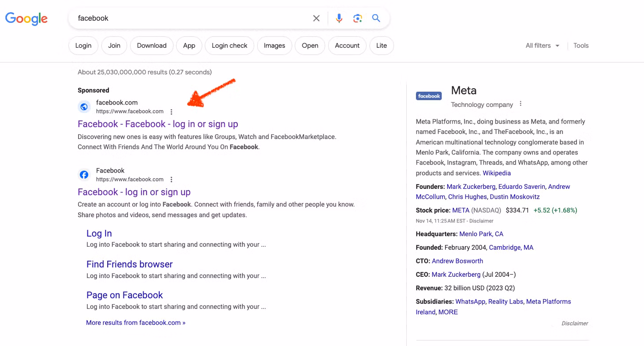
Task: Click the sponsored https://www.facebook.com URL
Action: point(130,111)
